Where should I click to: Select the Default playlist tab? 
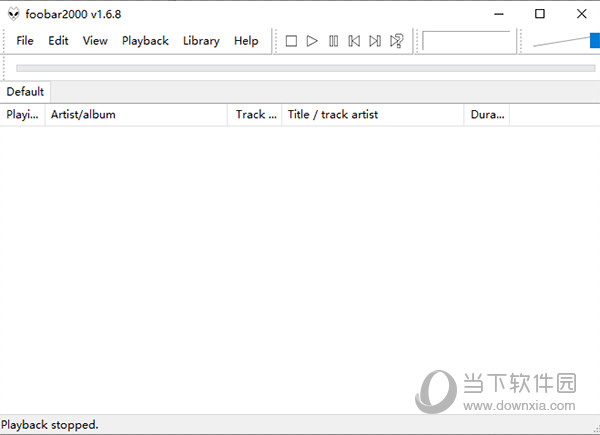[x=25, y=92]
